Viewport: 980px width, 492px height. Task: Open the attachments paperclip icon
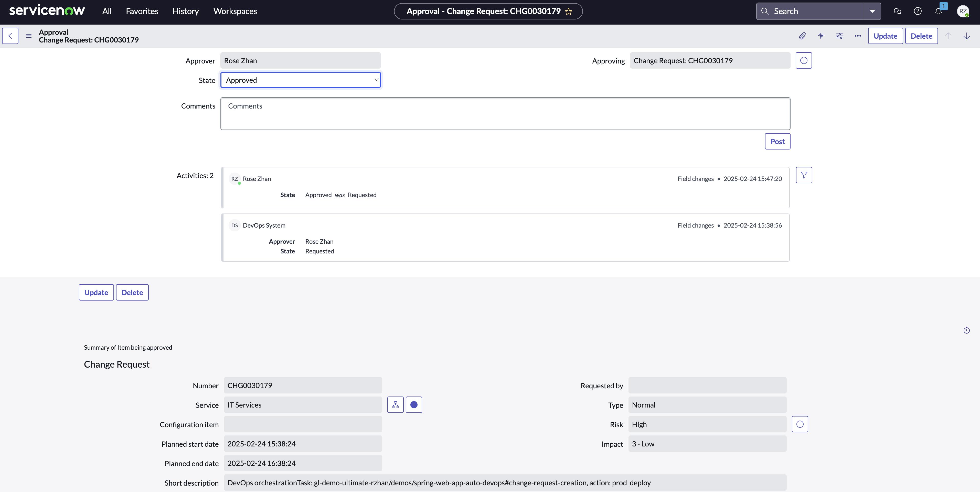coord(802,36)
